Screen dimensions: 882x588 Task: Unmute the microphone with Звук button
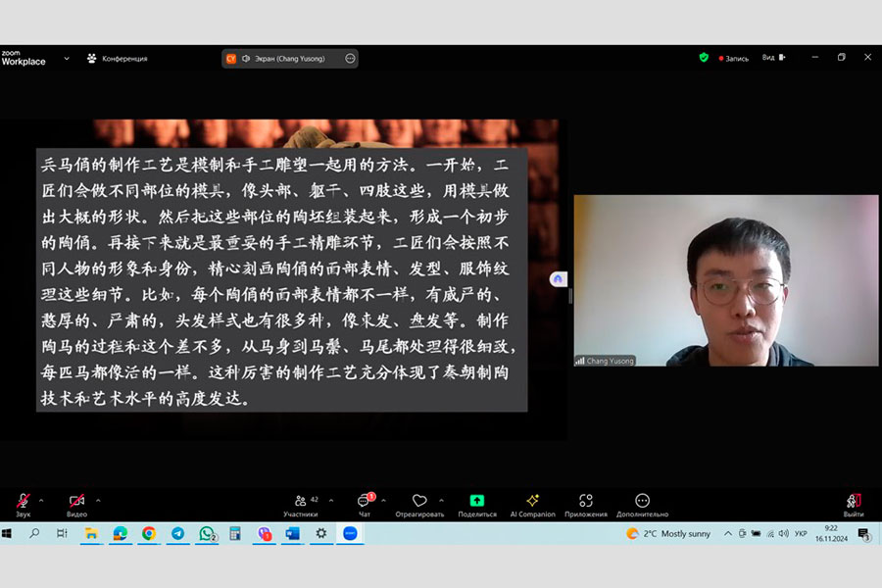pos(23,505)
